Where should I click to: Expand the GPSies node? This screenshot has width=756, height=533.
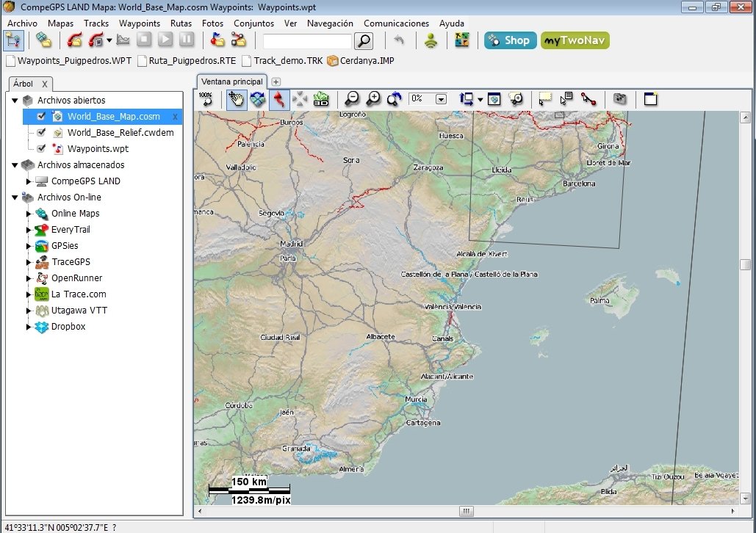(x=29, y=246)
